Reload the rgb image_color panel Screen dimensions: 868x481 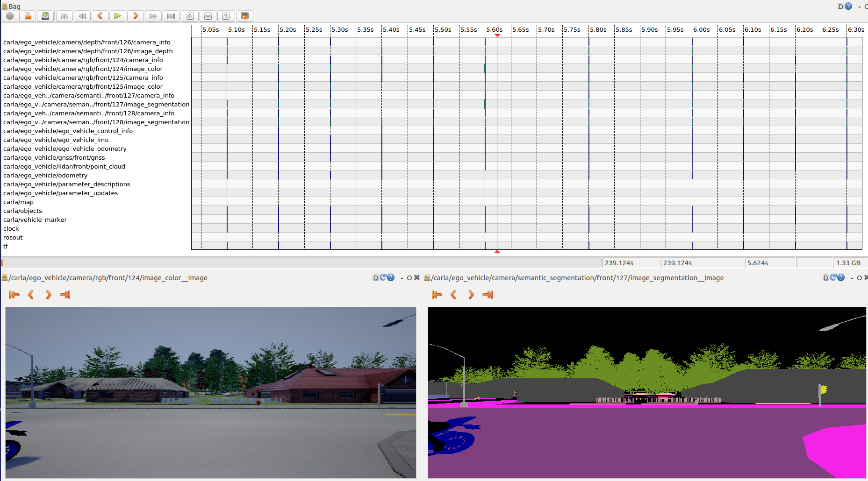click(383, 277)
